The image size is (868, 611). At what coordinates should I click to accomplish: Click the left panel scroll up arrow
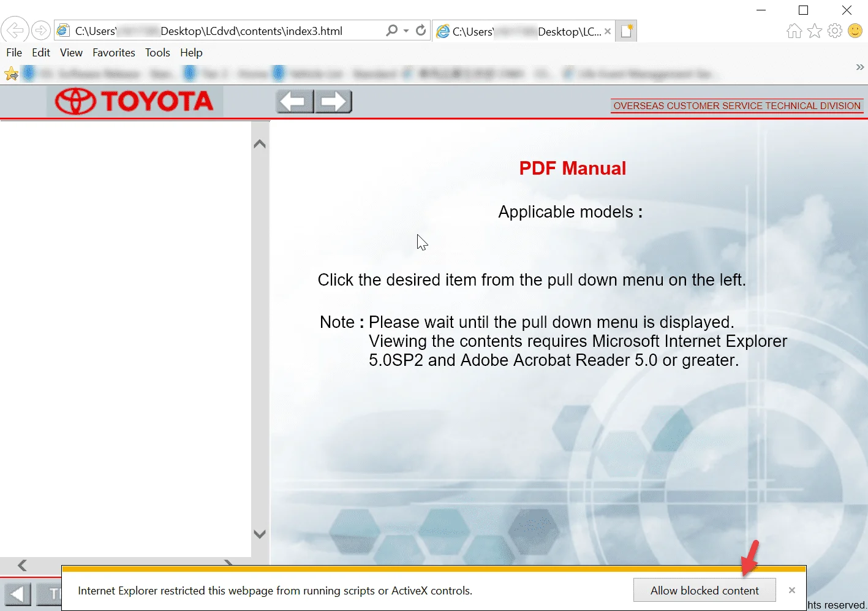point(260,144)
